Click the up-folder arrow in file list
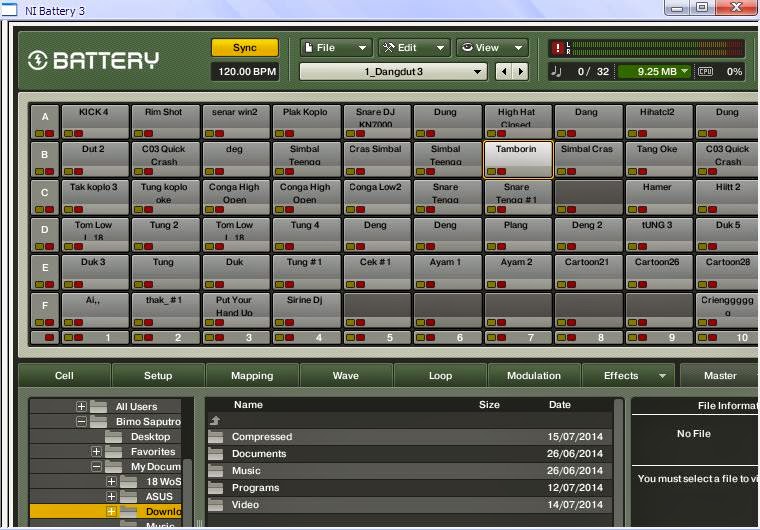The width and height of the screenshot is (760, 530). click(x=215, y=420)
